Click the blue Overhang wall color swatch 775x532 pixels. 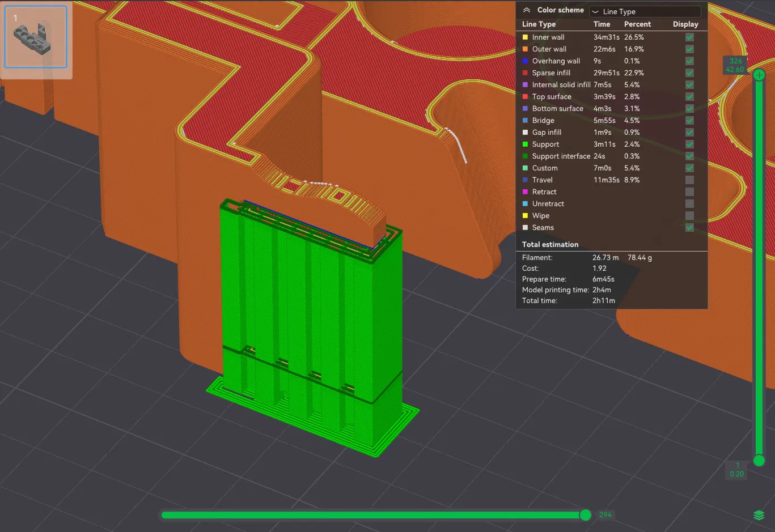[525, 61]
